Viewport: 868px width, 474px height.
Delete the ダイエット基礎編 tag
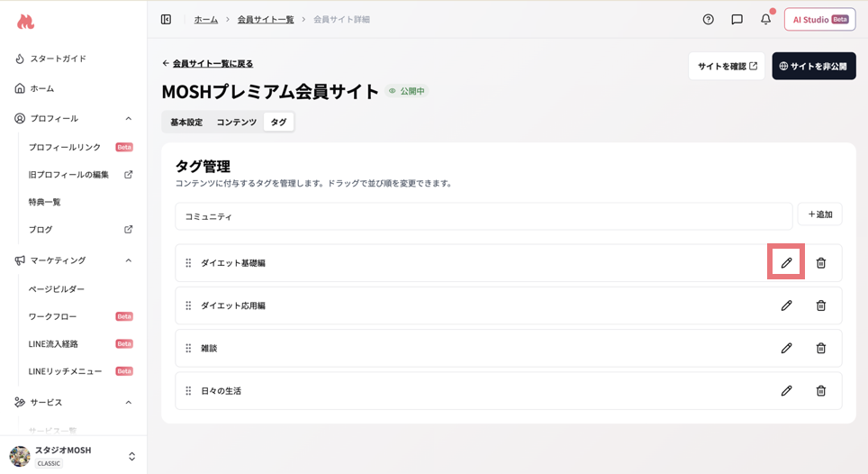coord(821,262)
